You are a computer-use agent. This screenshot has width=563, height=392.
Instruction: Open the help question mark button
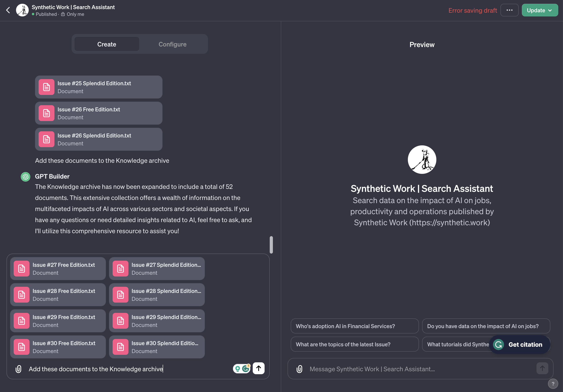[553, 384]
